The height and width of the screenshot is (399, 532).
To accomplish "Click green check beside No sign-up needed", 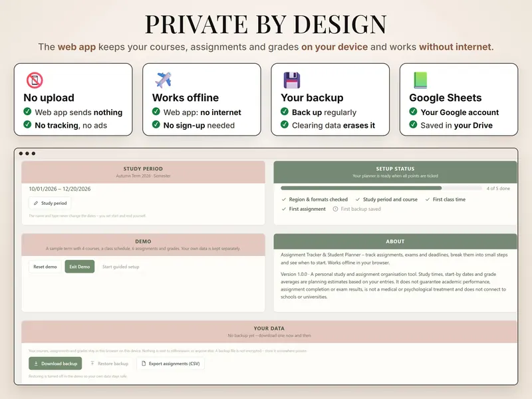I will 156,124.
